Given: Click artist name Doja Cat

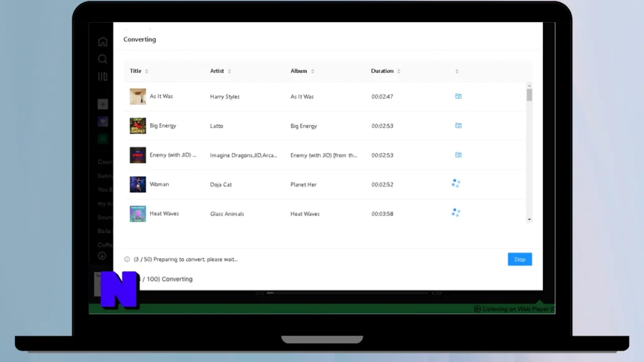Looking at the screenshot, I should click(221, 185).
